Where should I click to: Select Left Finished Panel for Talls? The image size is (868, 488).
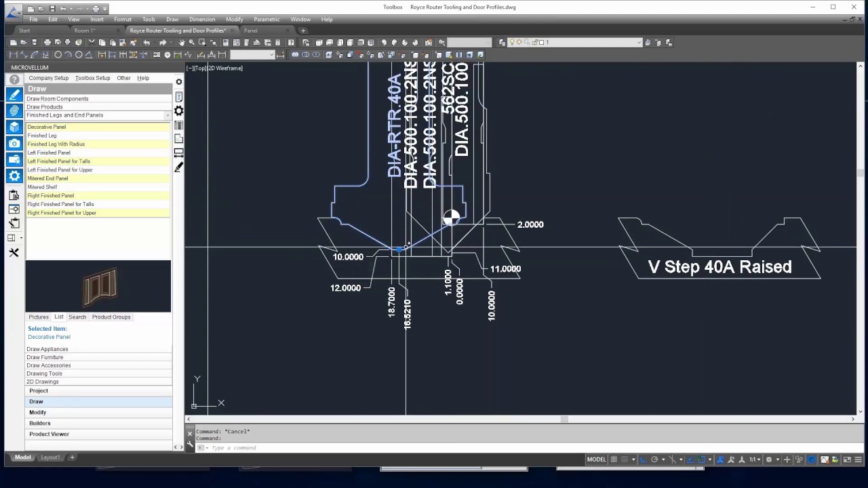click(98, 161)
